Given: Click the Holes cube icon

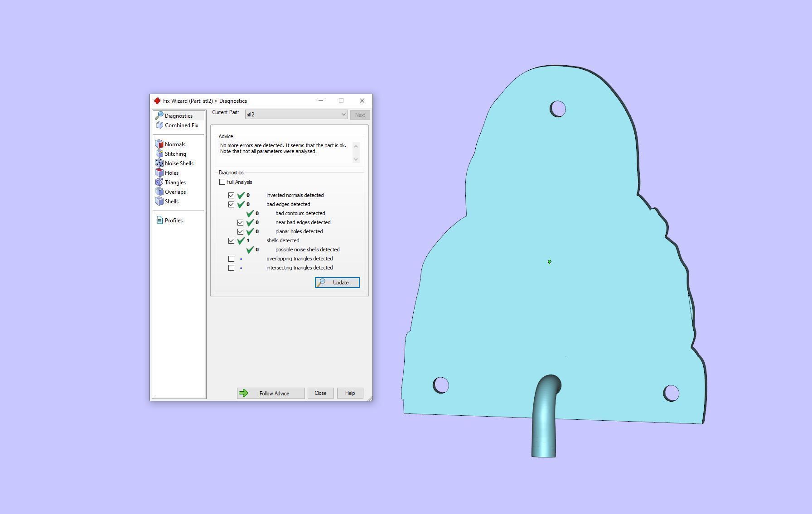Looking at the screenshot, I should (159, 173).
